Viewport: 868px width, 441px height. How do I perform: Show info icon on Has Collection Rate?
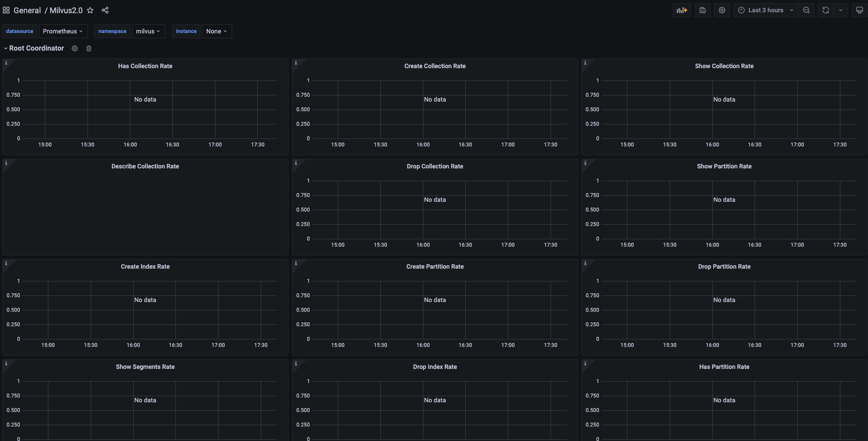pos(6,63)
